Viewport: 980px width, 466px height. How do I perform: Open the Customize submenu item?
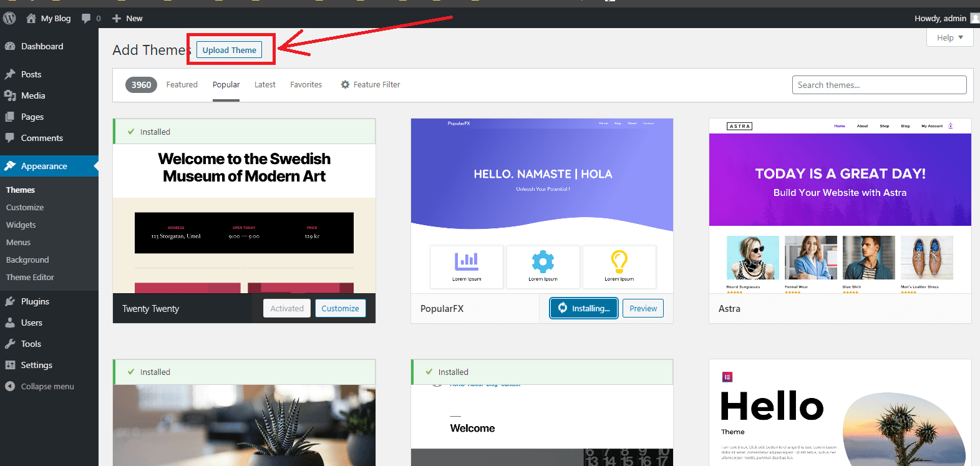click(x=25, y=207)
